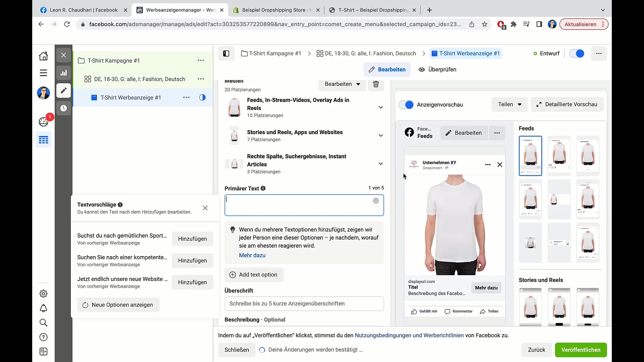Expand the Stories und Reels Apps section
This screenshot has width=644, height=362.
click(380, 135)
